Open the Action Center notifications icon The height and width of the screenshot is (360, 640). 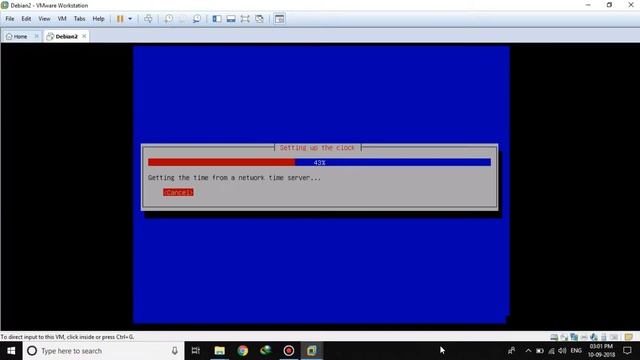627,351
